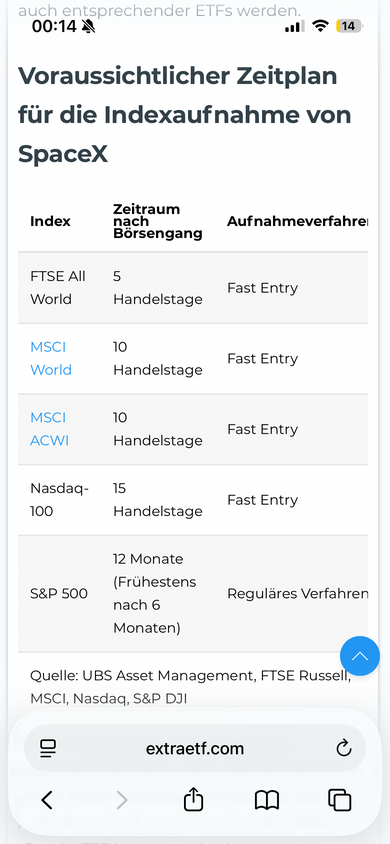Image resolution: width=390 pixels, height=844 pixels.
Task: Open Safari bookmarks book icon
Action: click(267, 800)
